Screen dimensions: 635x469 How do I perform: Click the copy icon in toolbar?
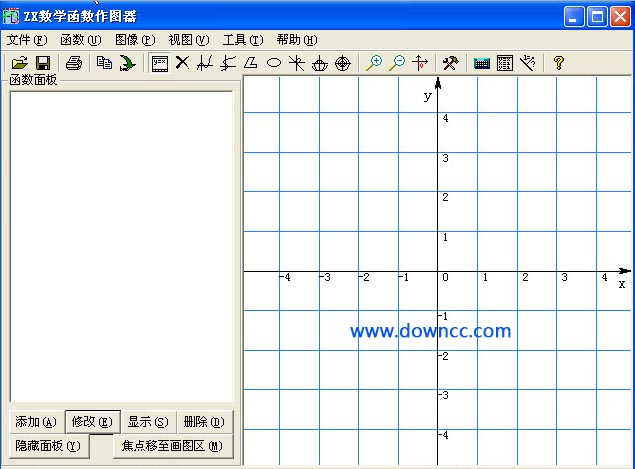(104, 63)
